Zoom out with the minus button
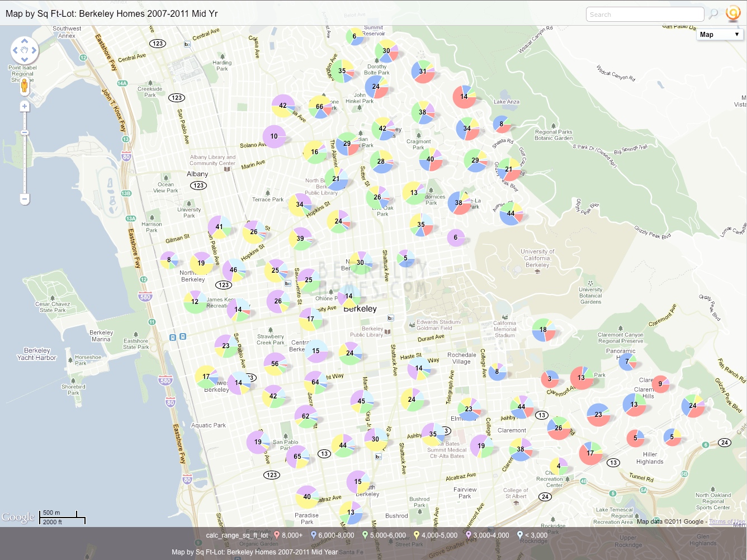 point(25,198)
